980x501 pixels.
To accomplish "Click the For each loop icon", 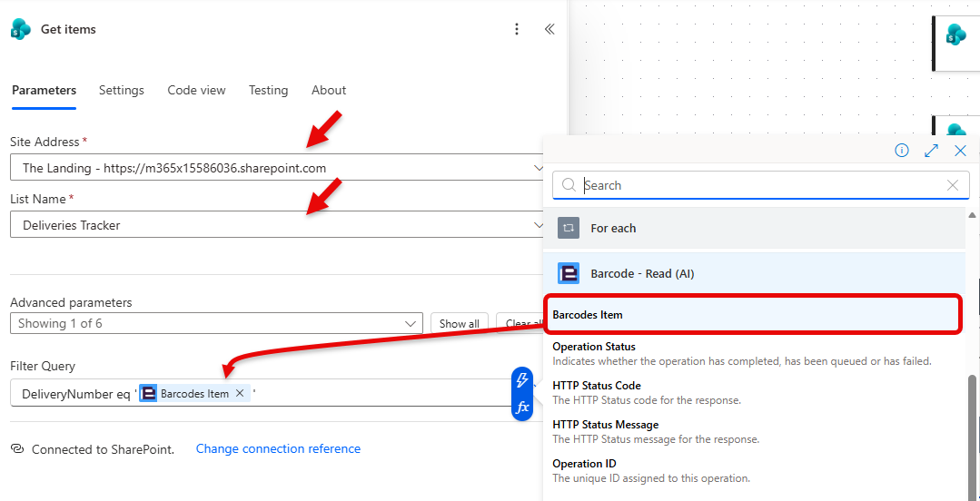I will [569, 228].
